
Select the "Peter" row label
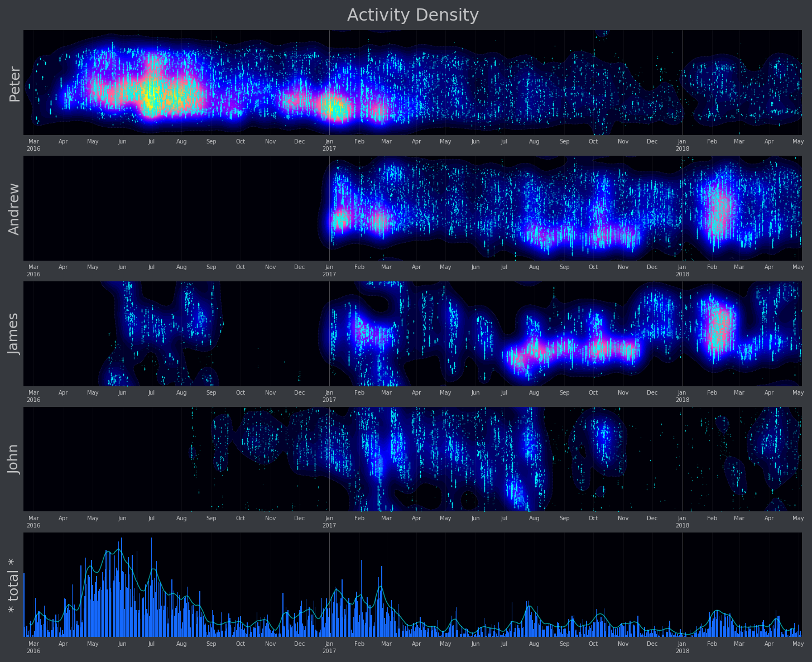[x=15, y=84]
